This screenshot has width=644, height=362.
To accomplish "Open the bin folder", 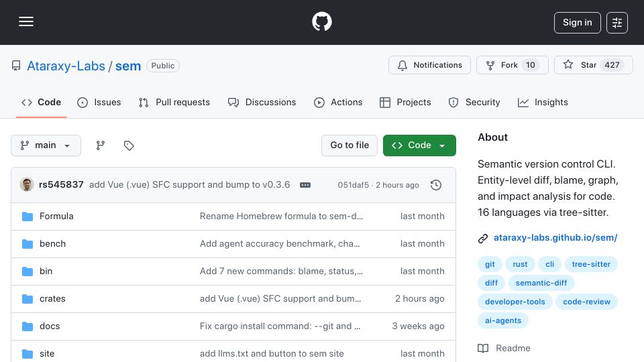I will click(46, 271).
